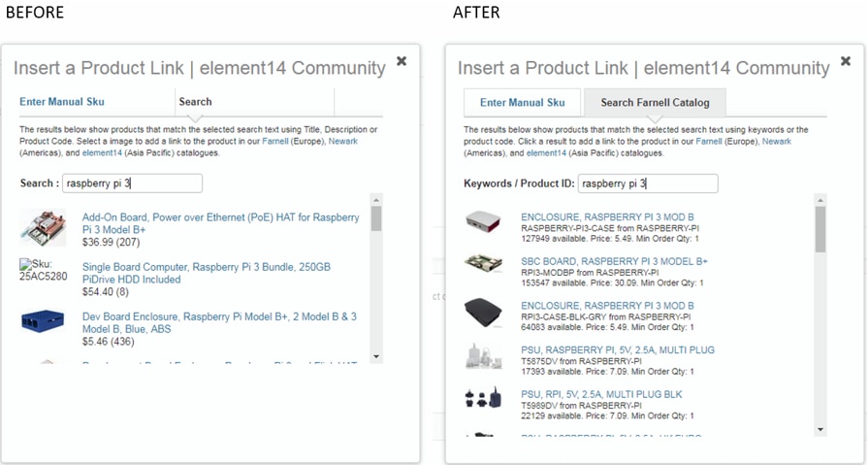Click the white Raspberry Pi 3 enclosure image

[x=483, y=223]
